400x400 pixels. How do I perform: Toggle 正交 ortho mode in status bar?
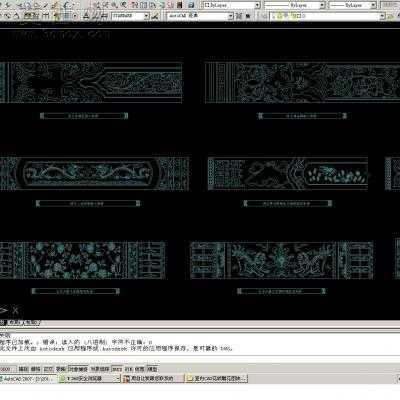pyautogui.click(x=48, y=369)
